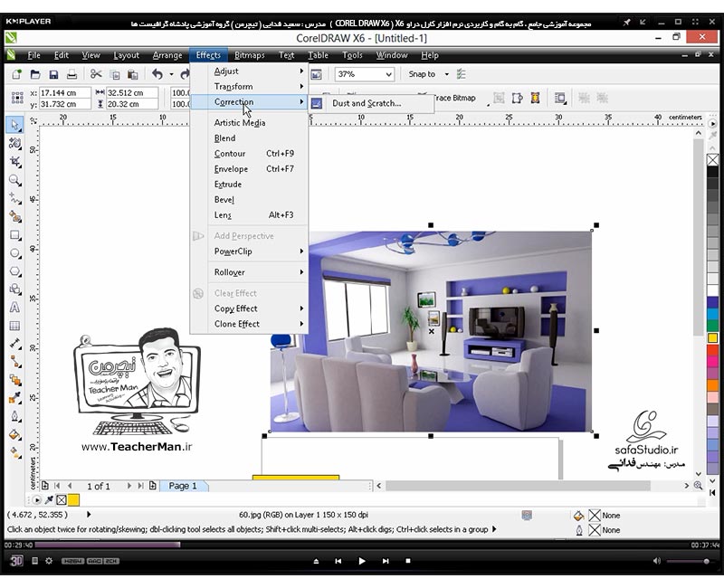This screenshot has width=724, height=588.
Task: Select the Blend interactive tool
Action: pyautogui.click(x=14, y=380)
